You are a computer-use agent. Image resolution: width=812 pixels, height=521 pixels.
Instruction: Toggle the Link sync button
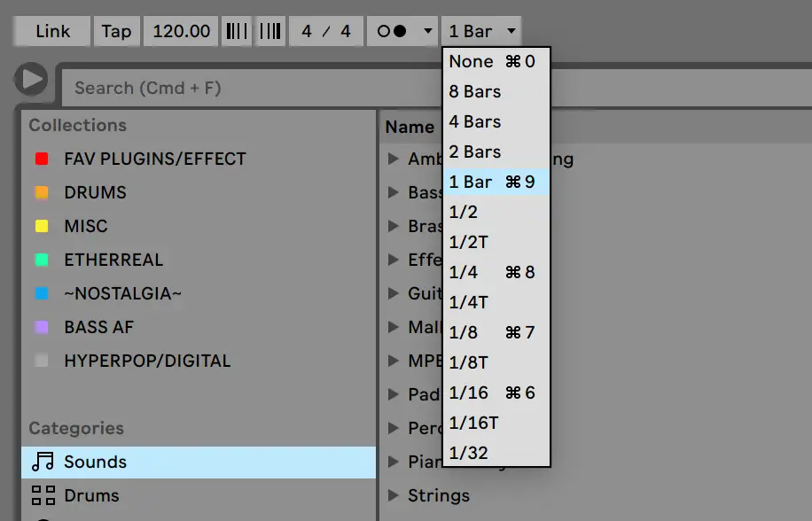coord(52,32)
